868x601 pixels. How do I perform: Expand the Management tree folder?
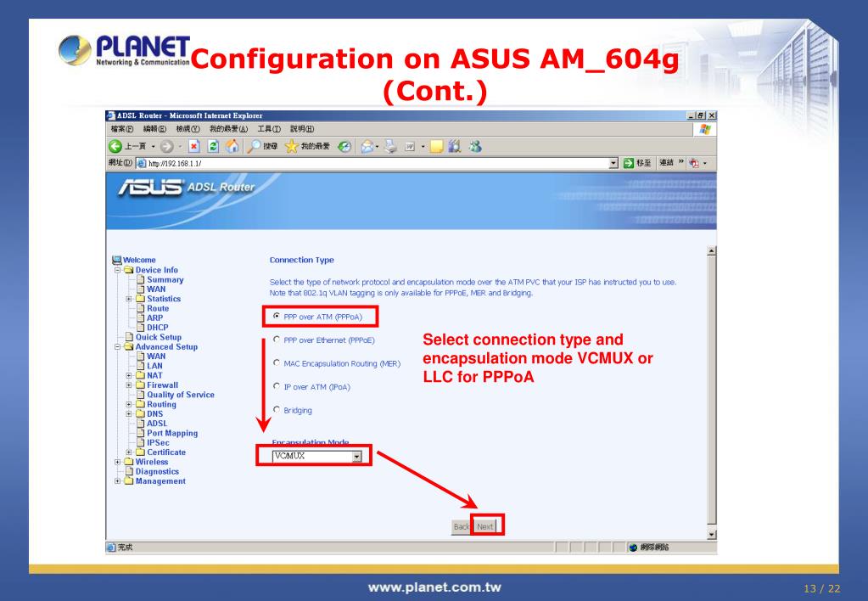[x=117, y=480]
